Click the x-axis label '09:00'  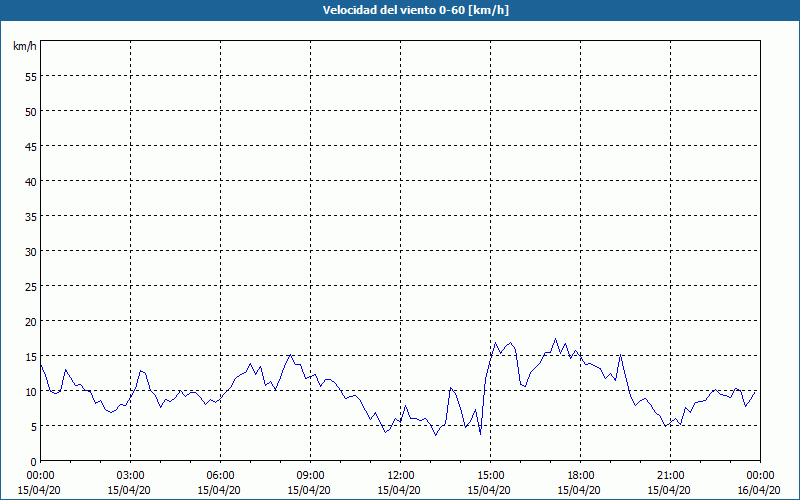(x=310, y=476)
